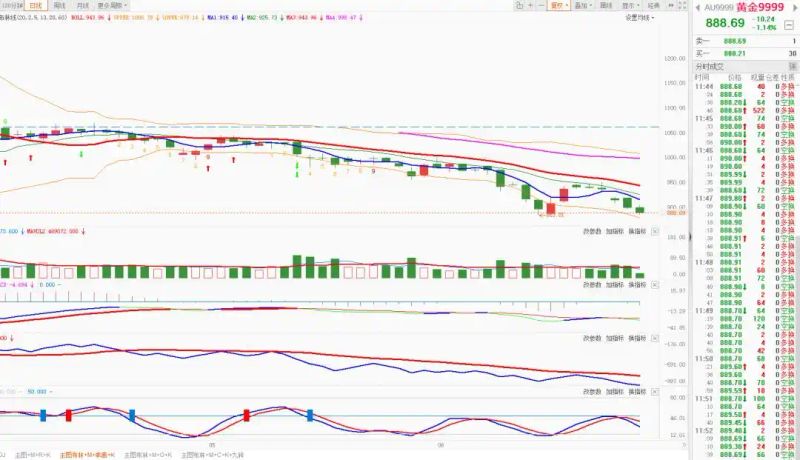Open the 叠加 overlay dropdown

point(583,6)
